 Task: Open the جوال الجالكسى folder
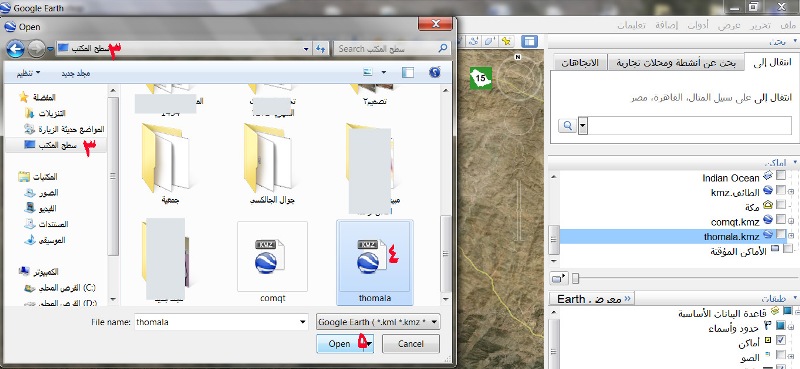268,163
